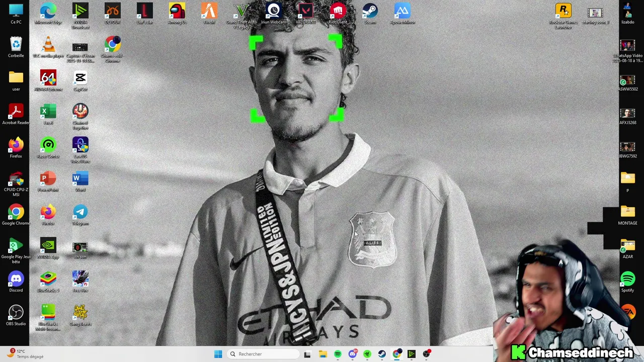Launch Gang Beasts shortcut
Viewport: 644px width, 362px height.
click(80, 315)
